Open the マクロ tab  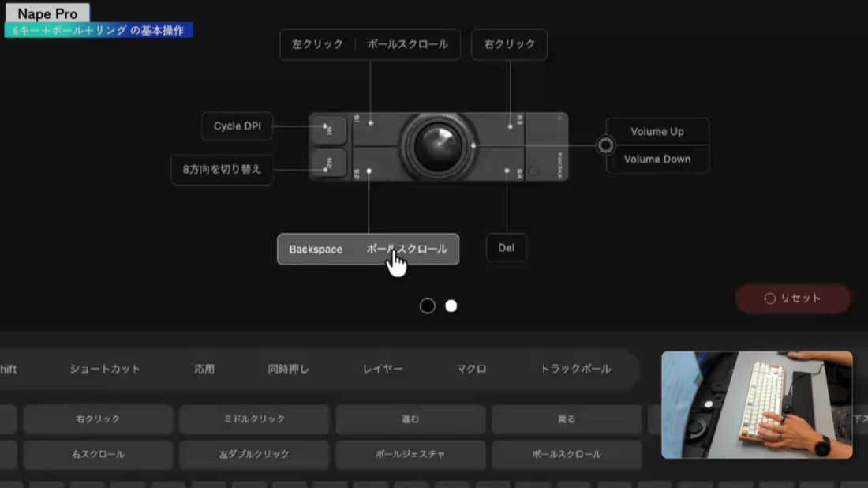(471, 369)
